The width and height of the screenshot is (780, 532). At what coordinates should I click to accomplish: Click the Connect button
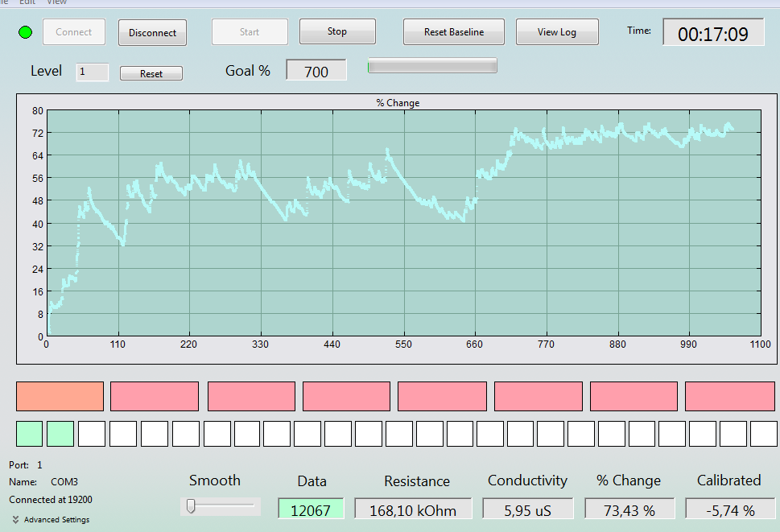coord(73,32)
